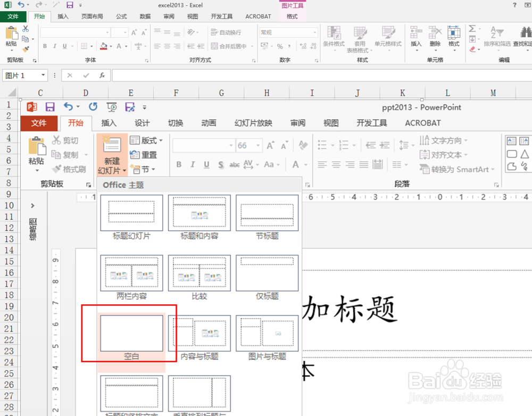
Task: Click Excel Save icon in quick access toolbar
Action: (70, 5)
